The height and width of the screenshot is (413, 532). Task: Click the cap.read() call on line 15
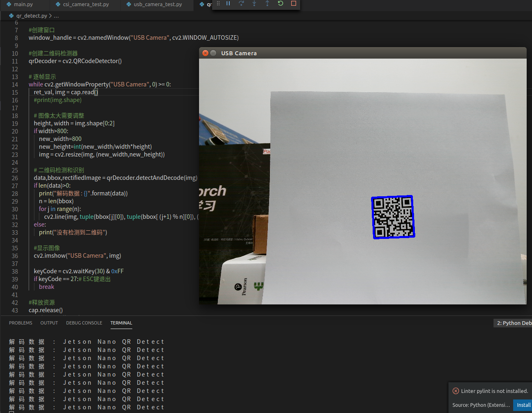click(84, 92)
